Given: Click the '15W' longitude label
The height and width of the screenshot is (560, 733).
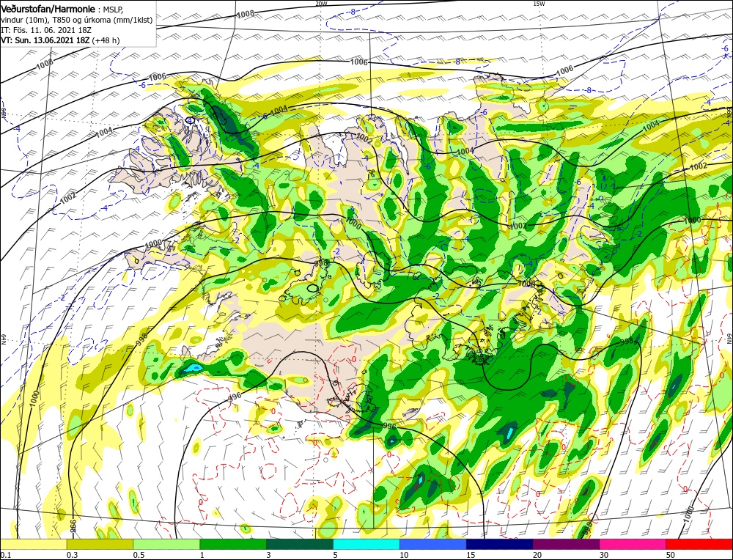Looking at the screenshot, I should point(539,3).
